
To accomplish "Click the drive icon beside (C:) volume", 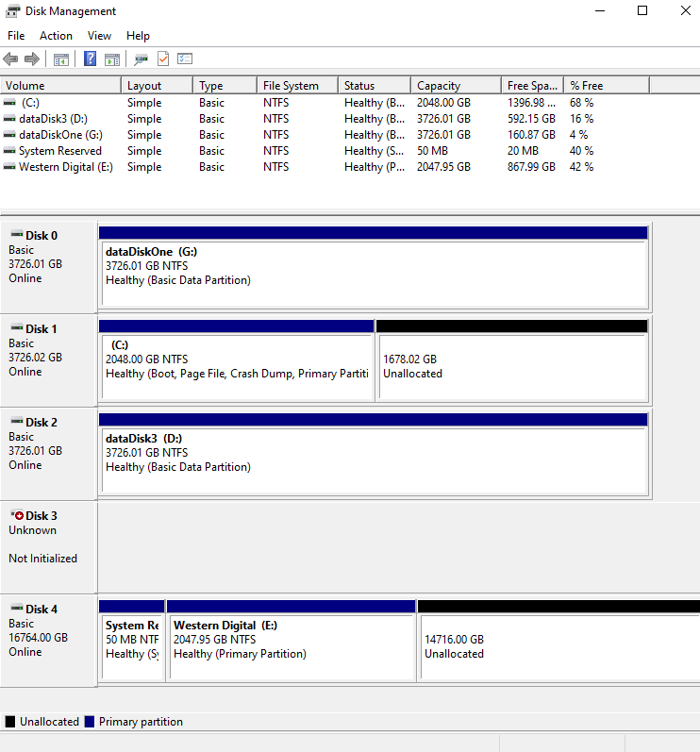I will (9, 103).
